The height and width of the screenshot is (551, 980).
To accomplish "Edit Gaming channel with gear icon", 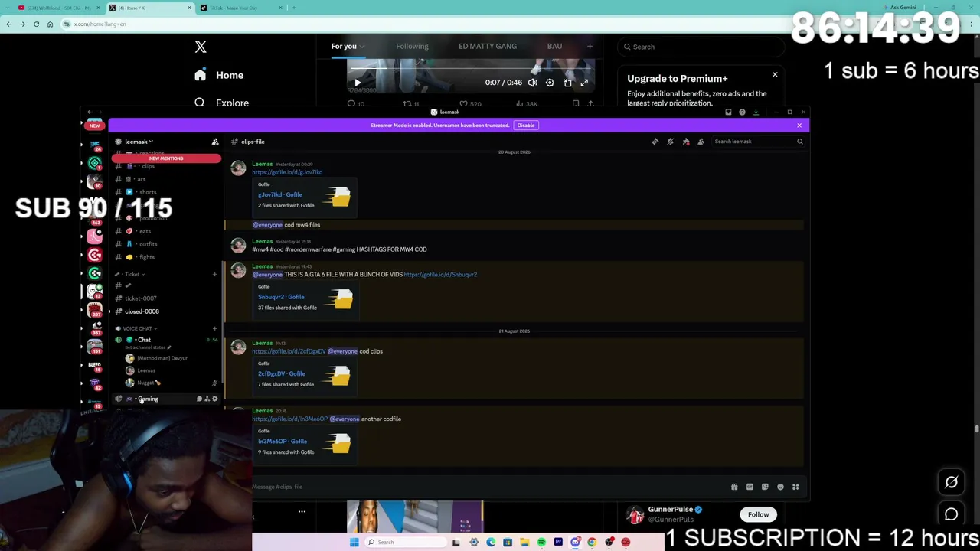I will click(x=215, y=399).
